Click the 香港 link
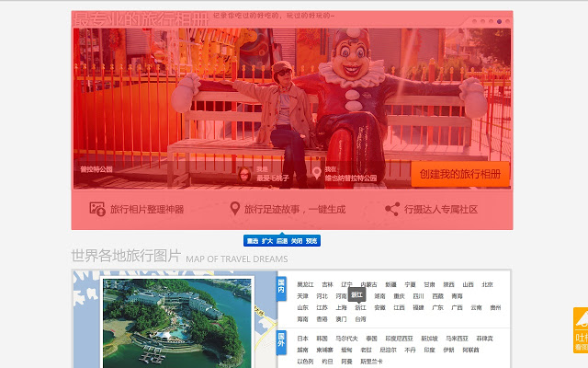The width and height of the screenshot is (588, 368). [322, 319]
